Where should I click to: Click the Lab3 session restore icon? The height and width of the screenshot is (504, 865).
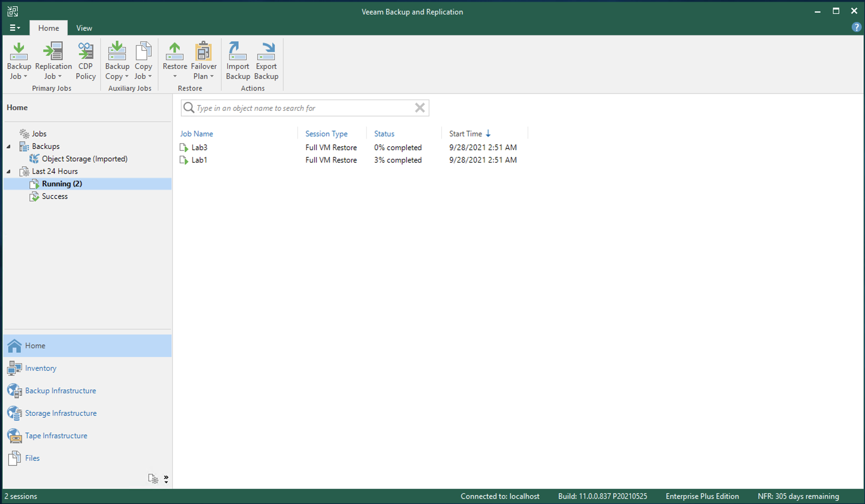pos(184,148)
